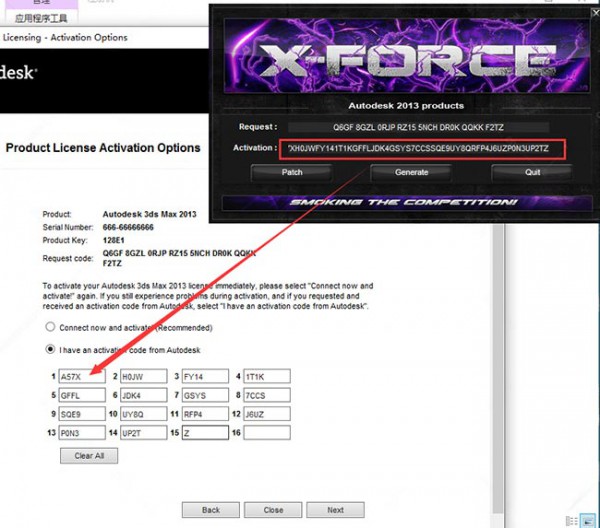Click activation code field 12 containing J6UZ
The height and width of the screenshot is (528, 600).
(267, 414)
